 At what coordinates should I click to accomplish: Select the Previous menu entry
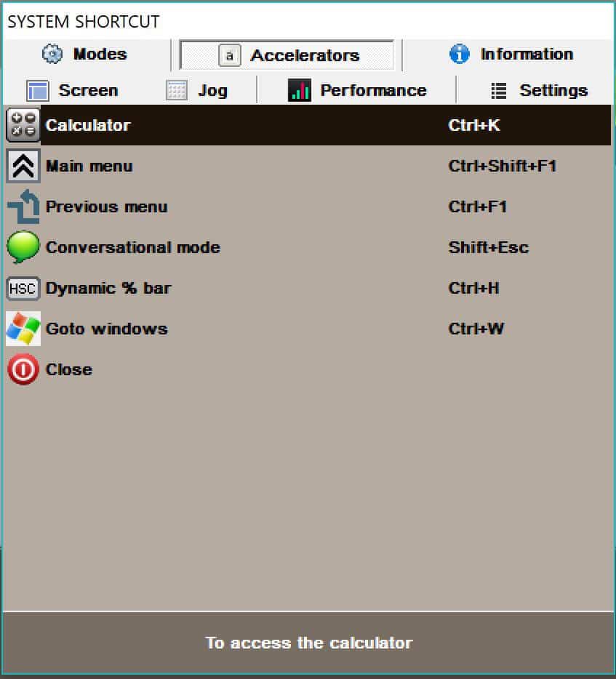coord(308,206)
